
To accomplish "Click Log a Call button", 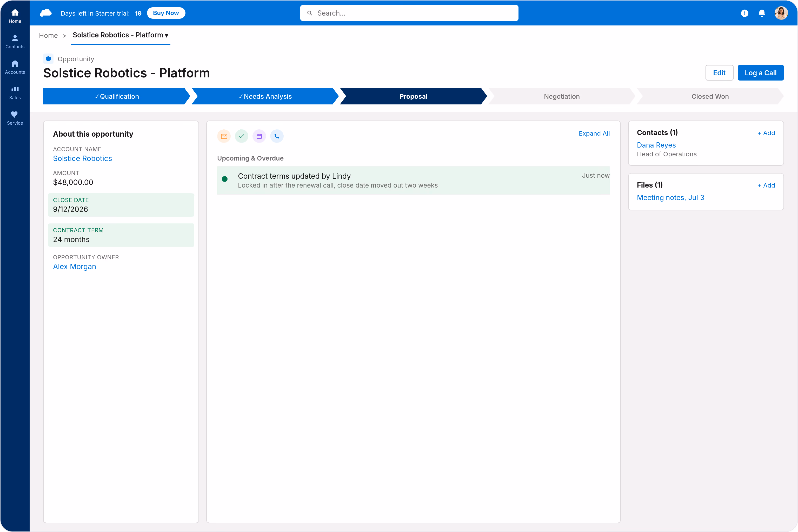I will pos(760,73).
